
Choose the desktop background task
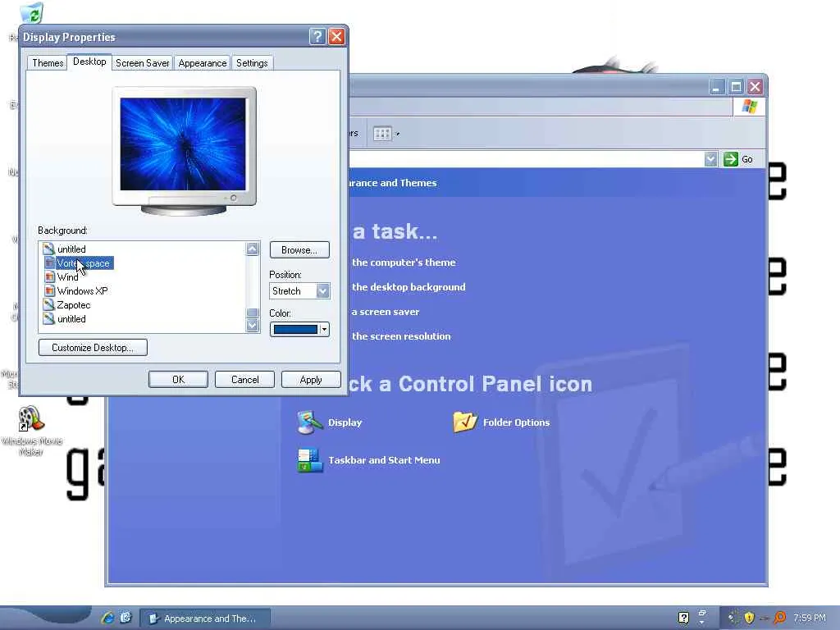[x=409, y=287]
